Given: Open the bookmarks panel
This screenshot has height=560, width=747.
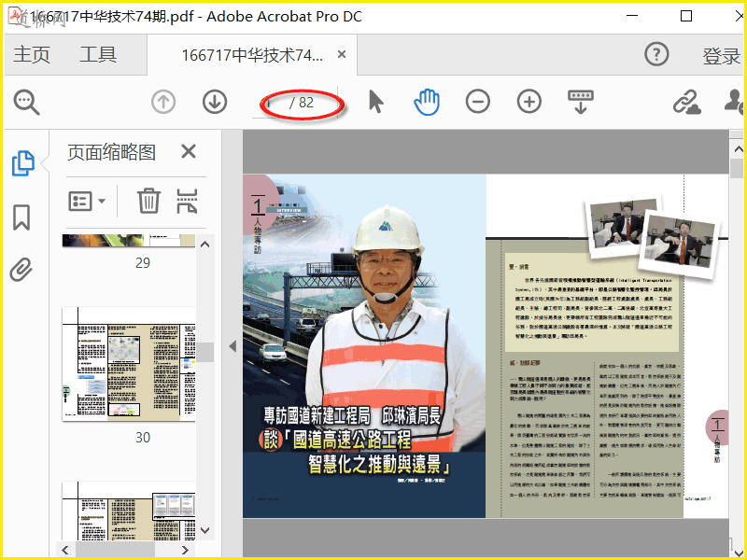Looking at the screenshot, I should [21, 217].
